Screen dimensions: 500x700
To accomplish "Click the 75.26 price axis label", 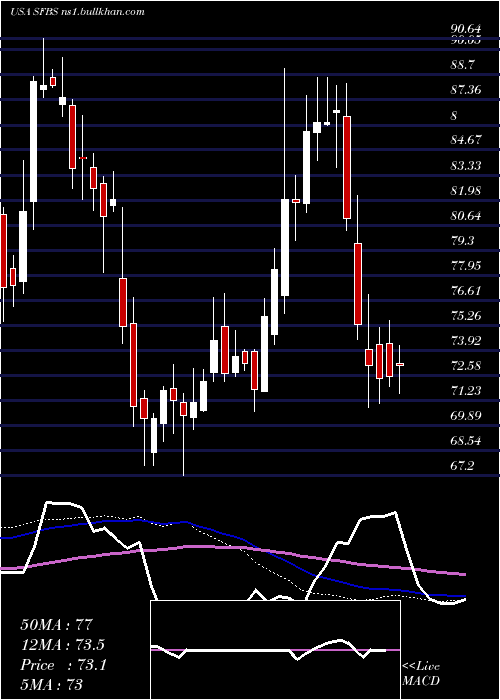I will 466,315.
